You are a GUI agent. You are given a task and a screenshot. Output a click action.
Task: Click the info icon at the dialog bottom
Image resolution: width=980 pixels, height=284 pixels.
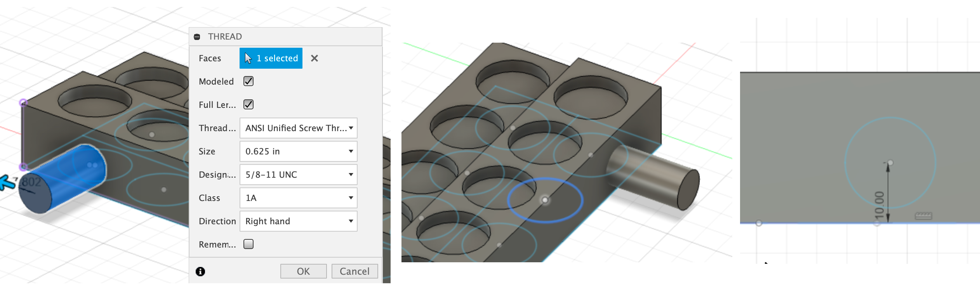click(200, 271)
